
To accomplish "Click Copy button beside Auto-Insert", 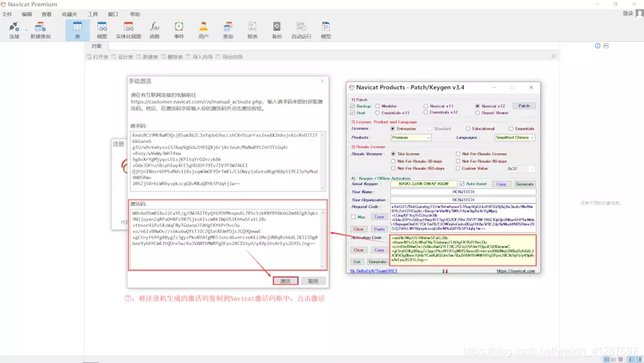I will (501, 184).
